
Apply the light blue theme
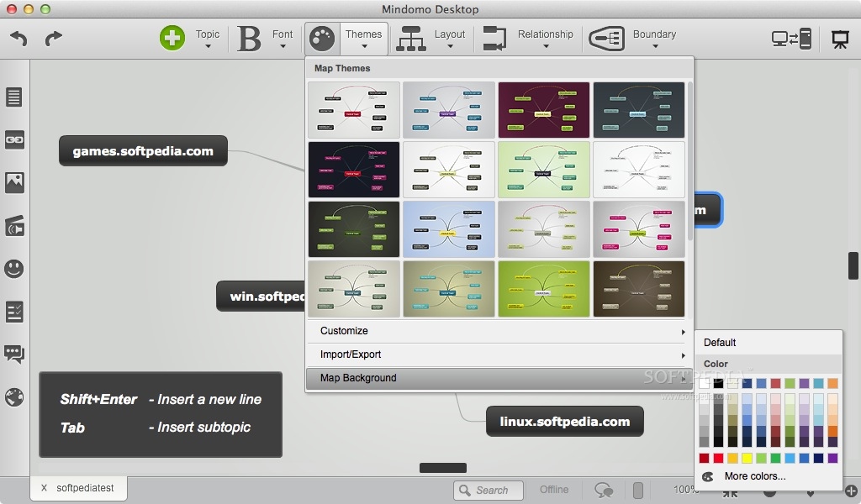click(449, 228)
